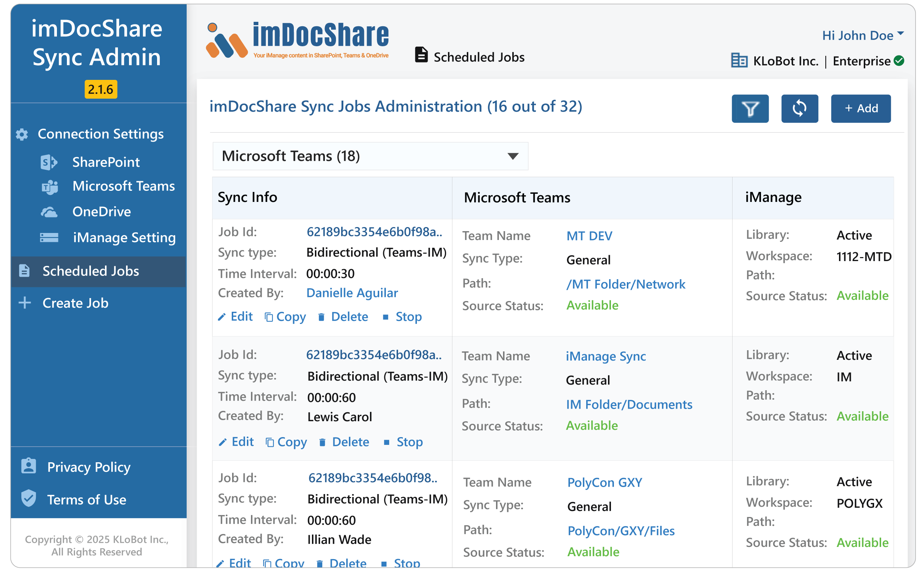Click the green Enterprise verified checkmark

(899, 60)
